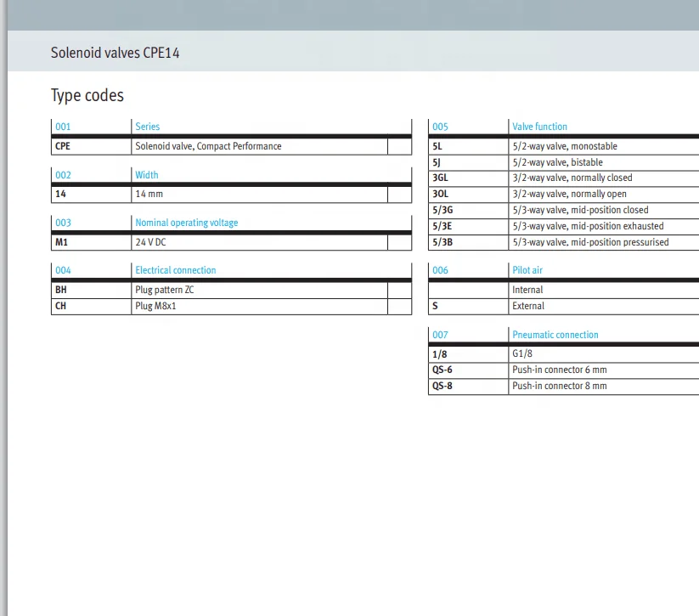Screen dimensions: 699x616
Task: Click the 'External' pilot air description
Action: [x=528, y=306]
